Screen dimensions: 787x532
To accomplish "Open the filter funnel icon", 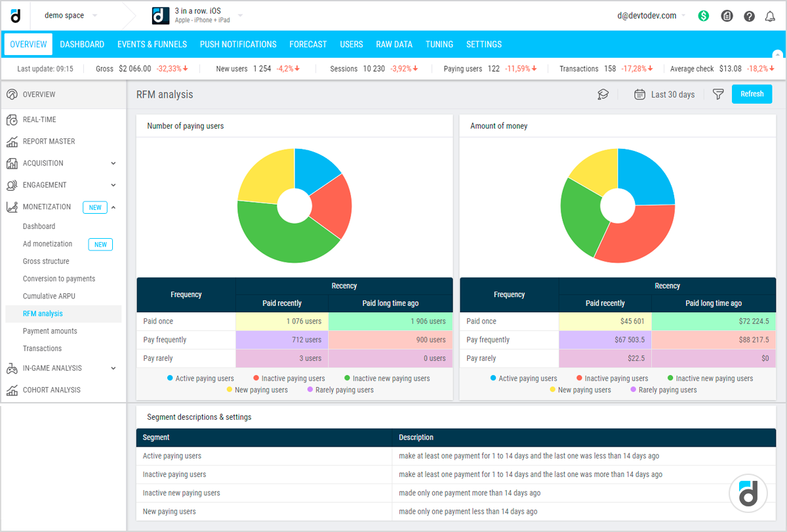I will click(718, 94).
